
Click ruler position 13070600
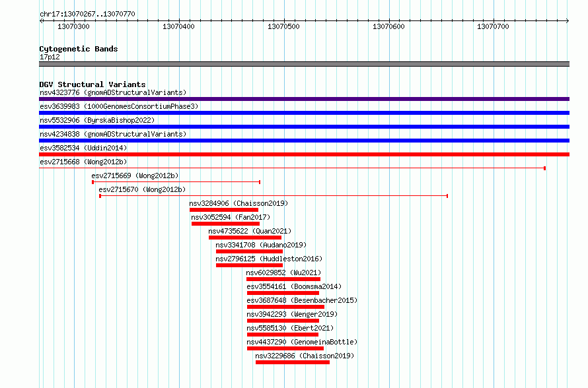pyautogui.click(x=388, y=26)
